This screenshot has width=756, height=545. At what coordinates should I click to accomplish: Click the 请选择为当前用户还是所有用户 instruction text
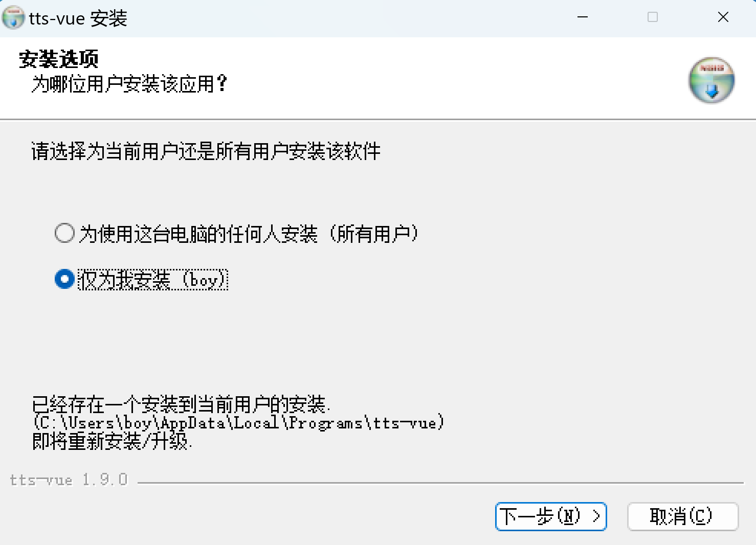click(206, 151)
